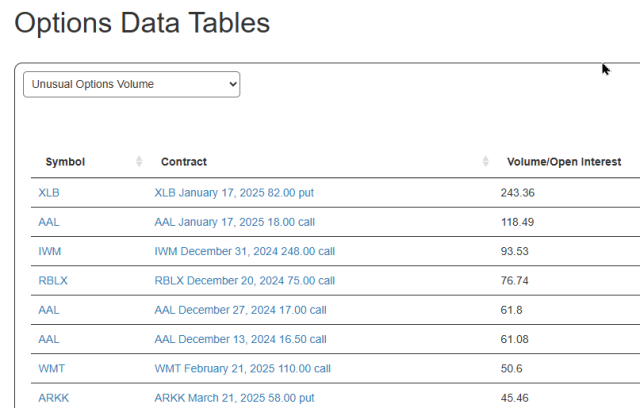
Task: Sort by the Volume/Open Interest column header
Action: pyautogui.click(x=564, y=162)
